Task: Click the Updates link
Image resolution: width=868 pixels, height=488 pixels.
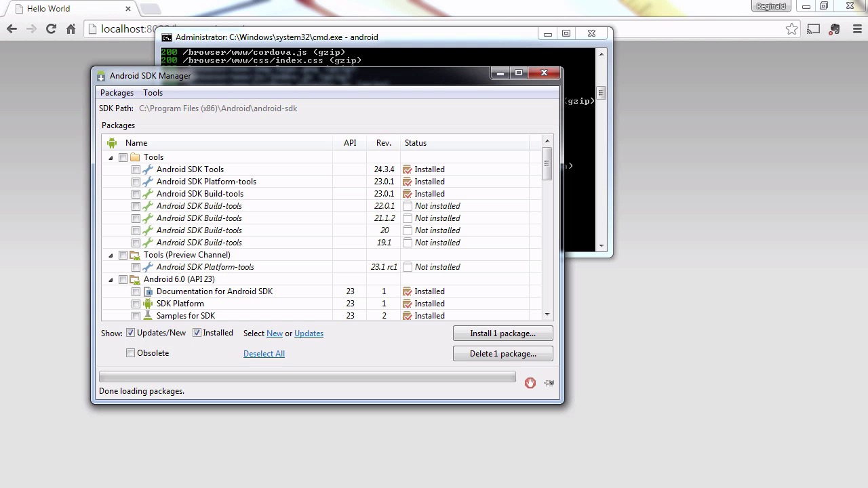Action: (309, 333)
